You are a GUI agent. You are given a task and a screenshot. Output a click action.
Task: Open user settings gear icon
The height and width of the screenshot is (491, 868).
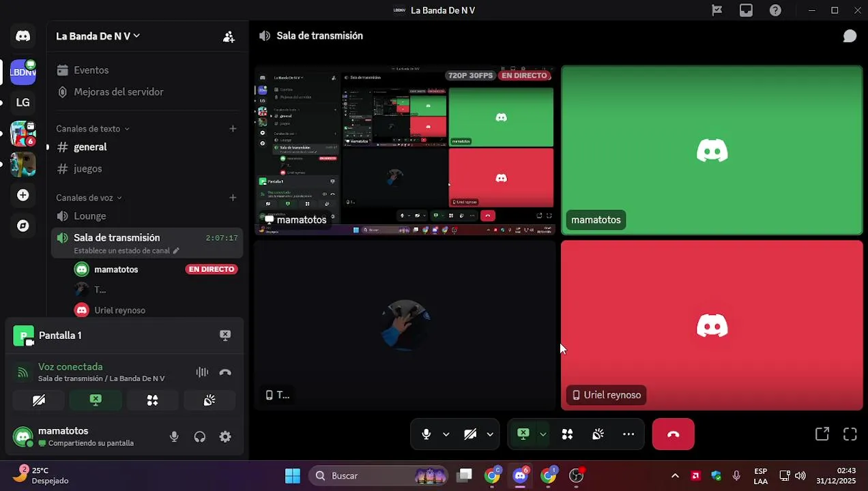click(x=225, y=436)
